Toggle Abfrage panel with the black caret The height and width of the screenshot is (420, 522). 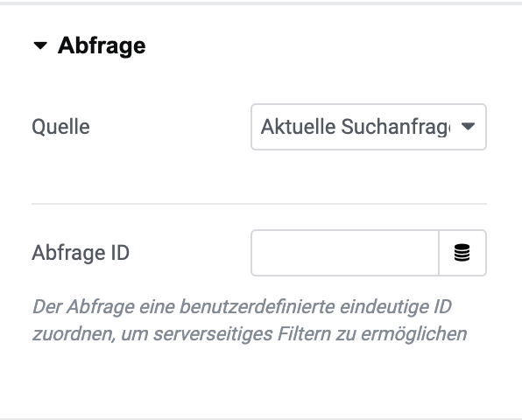(40, 45)
